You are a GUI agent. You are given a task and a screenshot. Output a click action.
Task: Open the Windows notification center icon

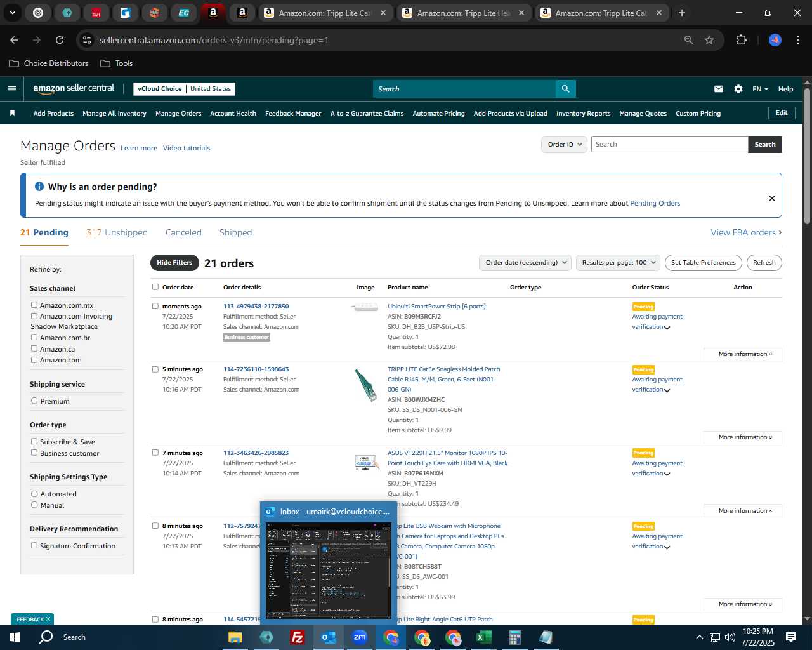pos(791,637)
